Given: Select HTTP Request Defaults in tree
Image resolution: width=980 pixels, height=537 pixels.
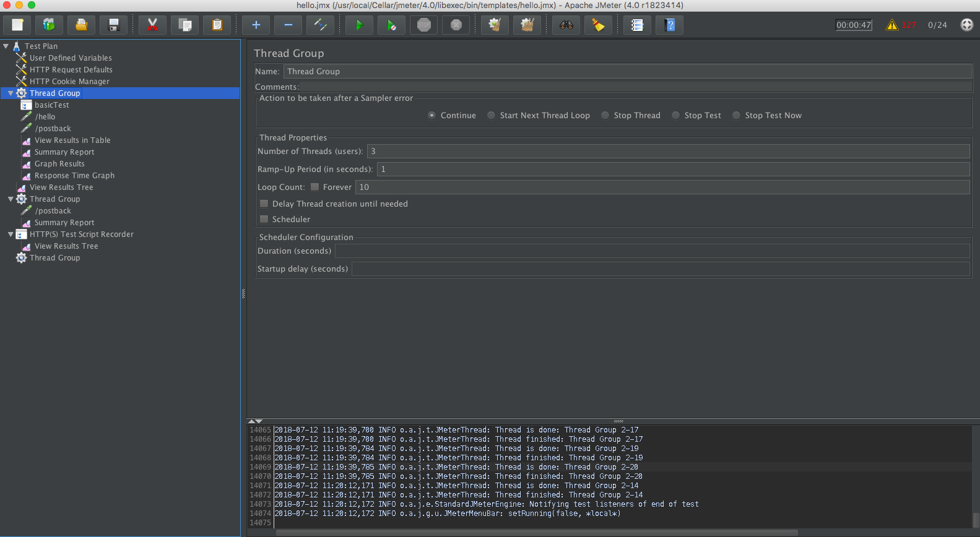Looking at the screenshot, I should [71, 69].
